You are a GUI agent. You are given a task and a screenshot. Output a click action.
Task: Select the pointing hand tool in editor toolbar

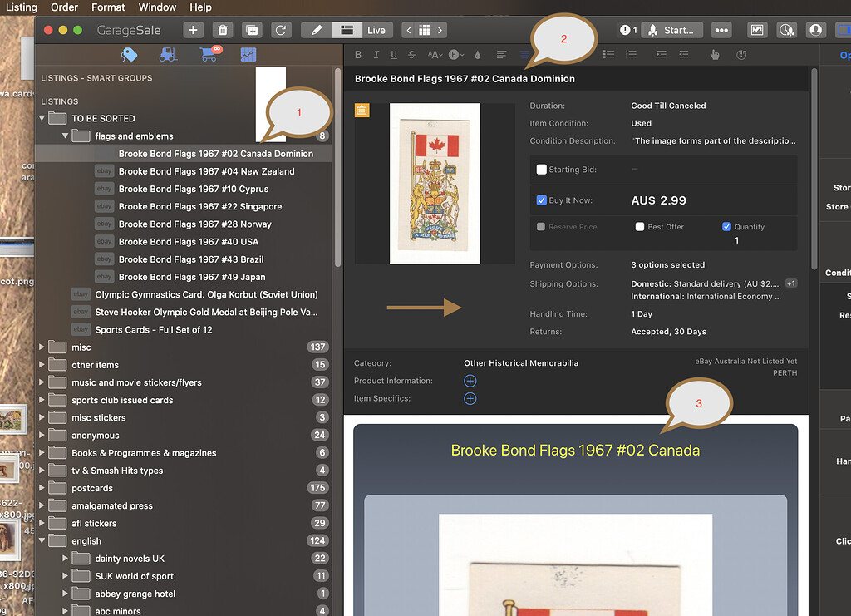point(715,54)
